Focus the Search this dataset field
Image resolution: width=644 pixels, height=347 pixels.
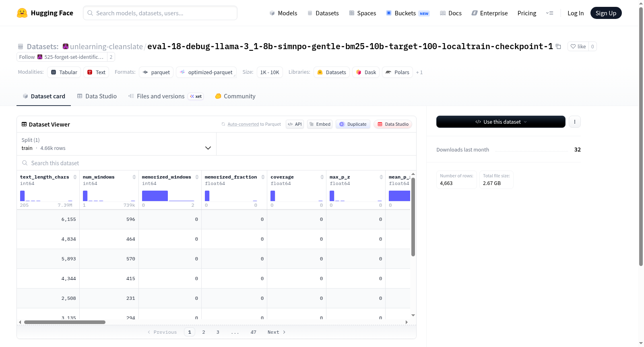click(x=217, y=163)
